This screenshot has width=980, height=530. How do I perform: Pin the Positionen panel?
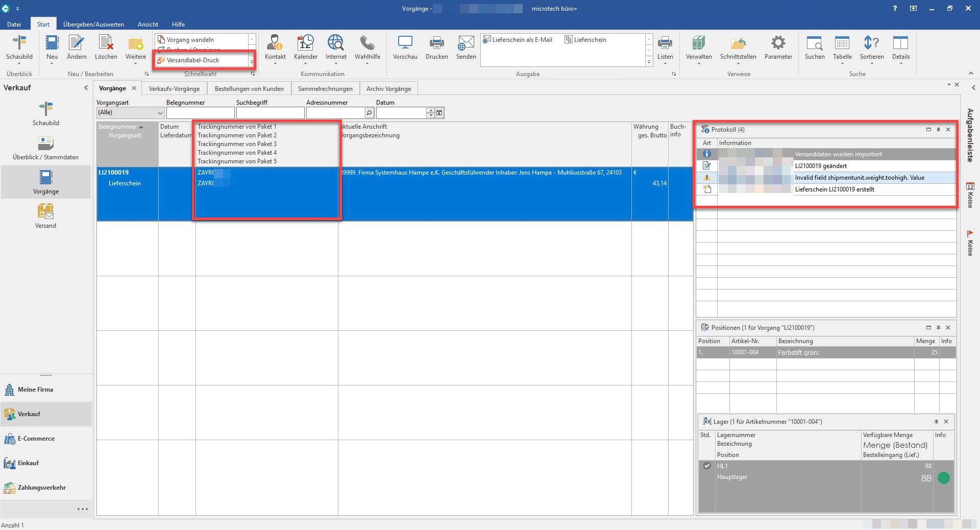click(x=938, y=328)
